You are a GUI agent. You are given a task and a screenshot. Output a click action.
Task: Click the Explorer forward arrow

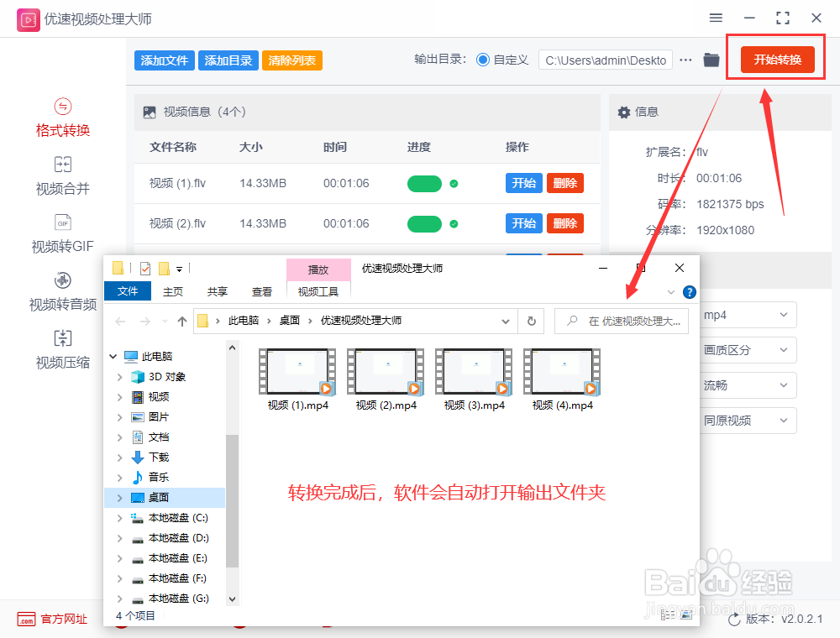(x=145, y=322)
